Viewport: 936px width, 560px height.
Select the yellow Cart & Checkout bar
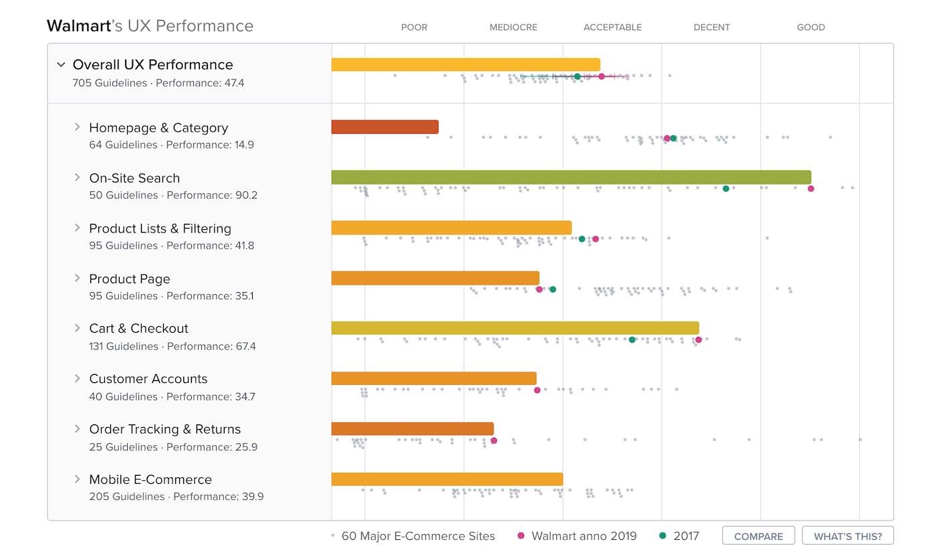(515, 328)
